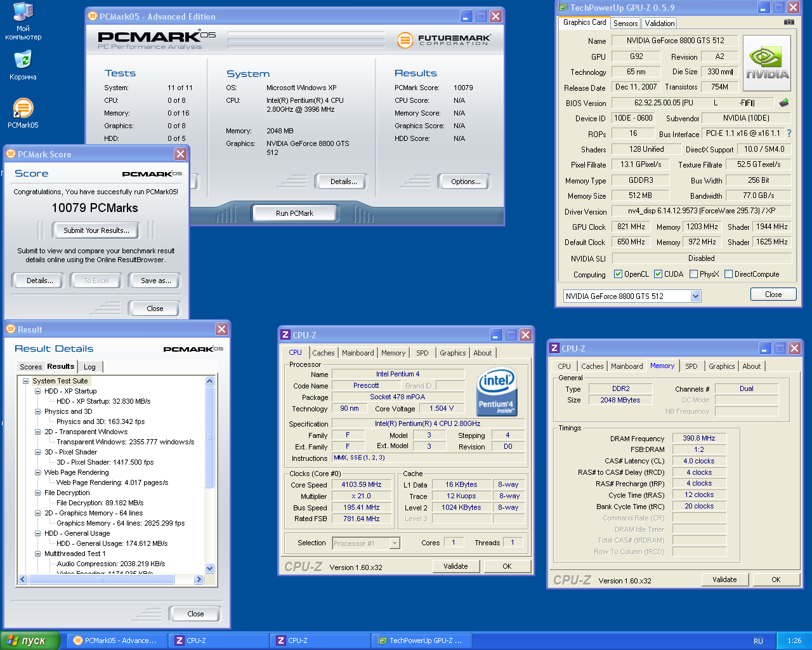Close the Result Details window
This screenshot has width=812, height=650.
point(221,329)
